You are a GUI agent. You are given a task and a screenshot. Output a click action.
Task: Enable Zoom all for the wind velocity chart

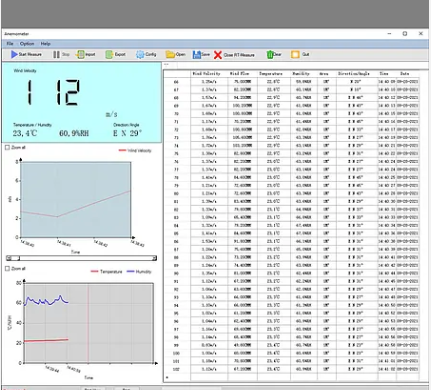[x=7, y=147]
